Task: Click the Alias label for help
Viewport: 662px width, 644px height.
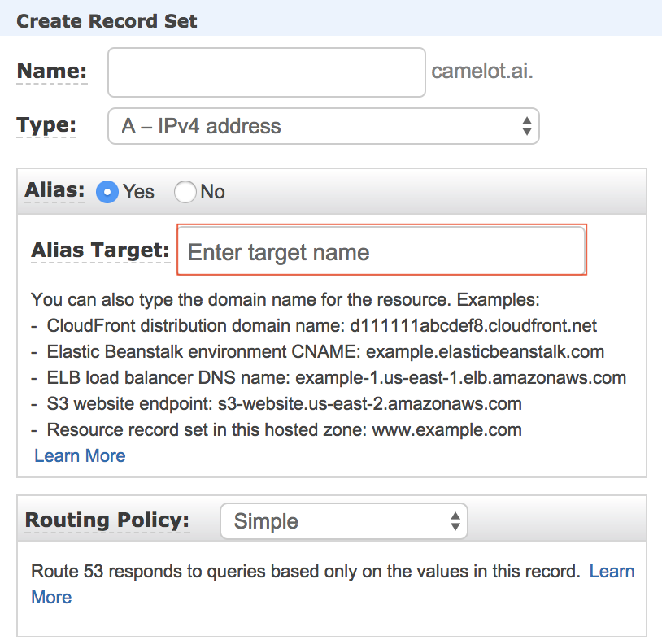Action: (54, 190)
